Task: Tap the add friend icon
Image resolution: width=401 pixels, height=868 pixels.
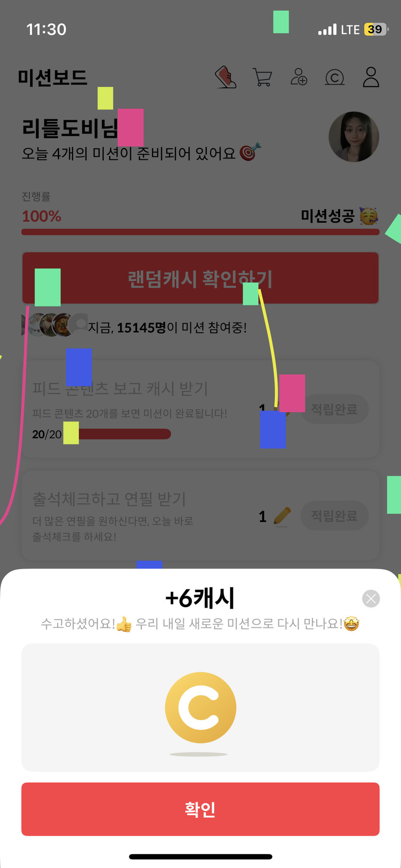Action: (x=299, y=77)
